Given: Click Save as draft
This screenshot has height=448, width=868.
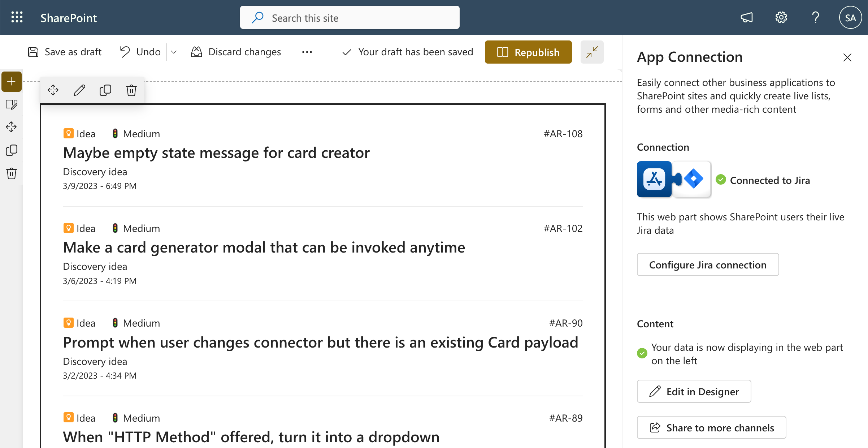Looking at the screenshot, I should [x=65, y=52].
